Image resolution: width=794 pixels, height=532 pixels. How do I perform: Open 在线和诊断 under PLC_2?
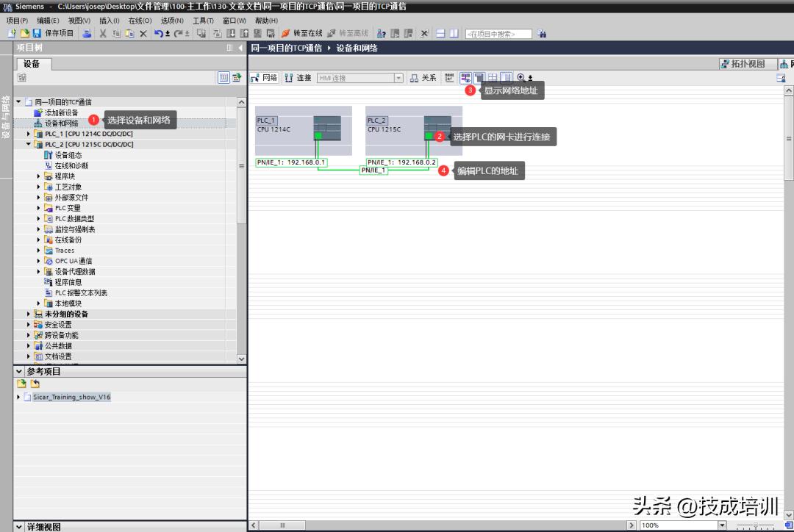click(71, 165)
